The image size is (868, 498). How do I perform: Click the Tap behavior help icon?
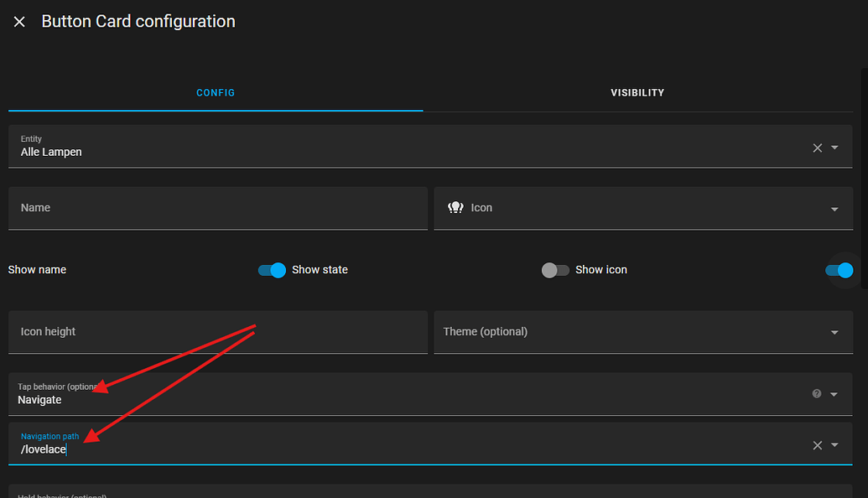click(x=817, y=393)
